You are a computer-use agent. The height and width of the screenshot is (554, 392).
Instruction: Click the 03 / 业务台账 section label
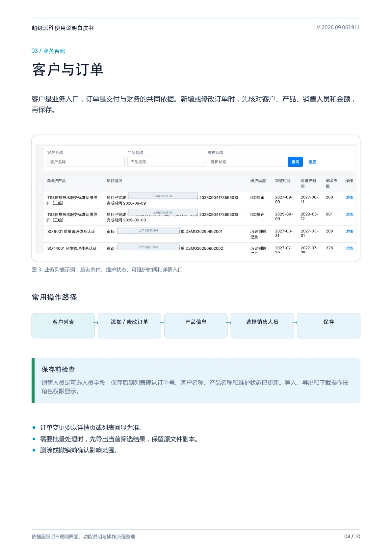point(48,51)
